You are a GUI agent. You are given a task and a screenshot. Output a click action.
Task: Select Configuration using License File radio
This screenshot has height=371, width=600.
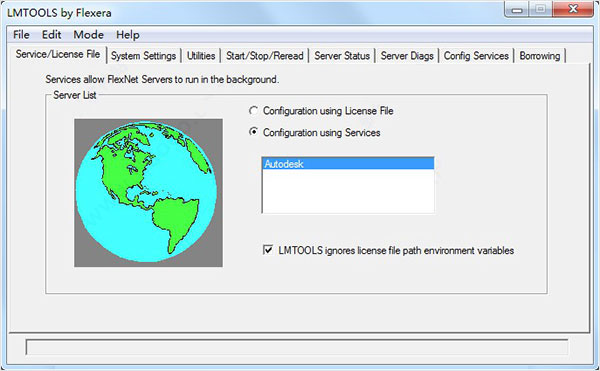coord(253,111)
